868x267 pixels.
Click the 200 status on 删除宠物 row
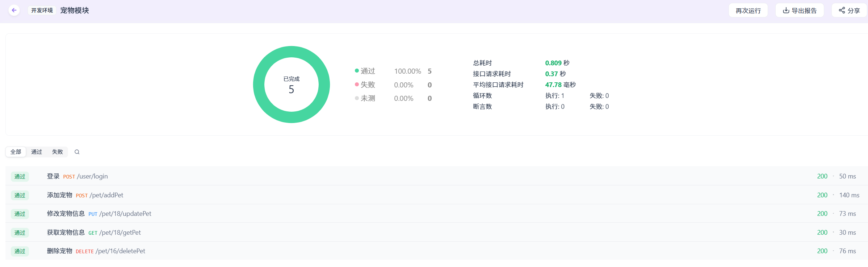(x=822, y=251)
